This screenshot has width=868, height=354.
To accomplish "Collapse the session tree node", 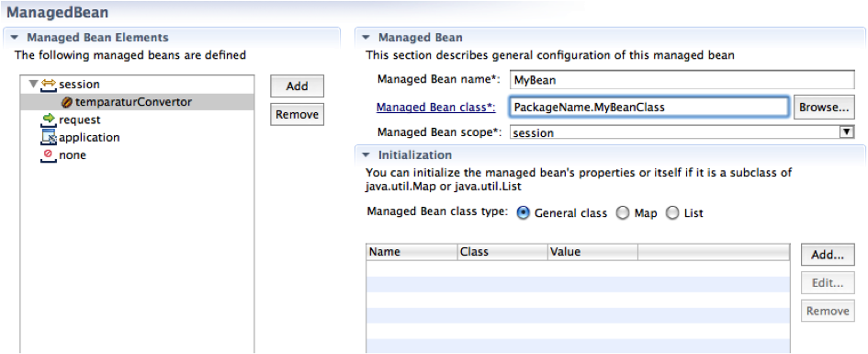I will point(33,85).
